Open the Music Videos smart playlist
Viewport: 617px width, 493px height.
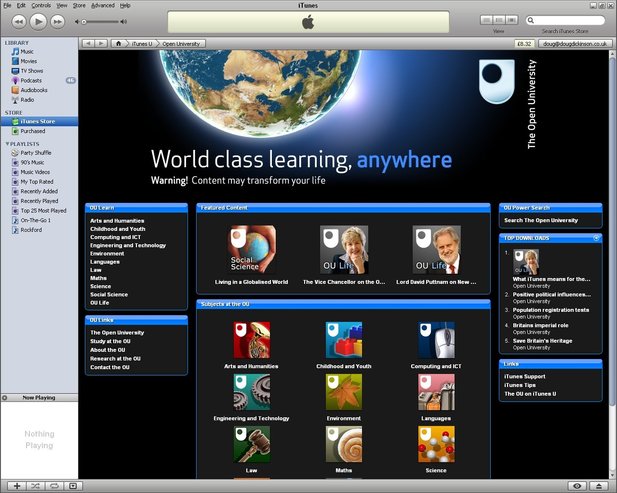35,172
